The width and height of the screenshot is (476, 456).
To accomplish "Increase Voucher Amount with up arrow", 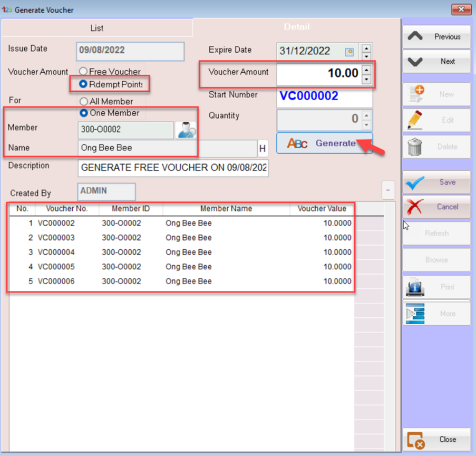I will click(367, 68).
